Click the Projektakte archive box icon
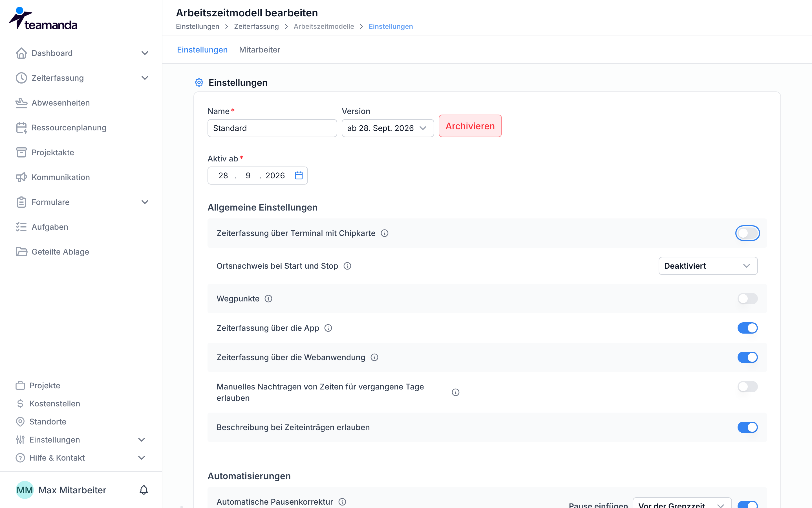The width and height of the screenshot is (812, 508). point(21,152)
